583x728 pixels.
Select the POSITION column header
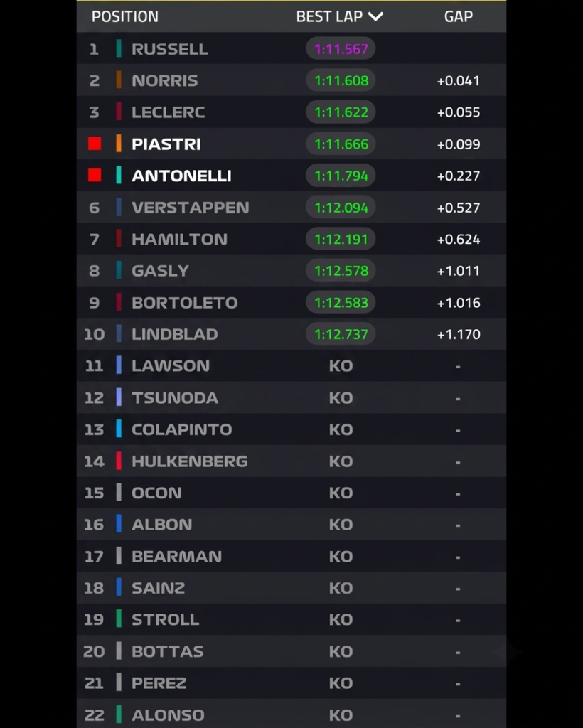[125, 17]
